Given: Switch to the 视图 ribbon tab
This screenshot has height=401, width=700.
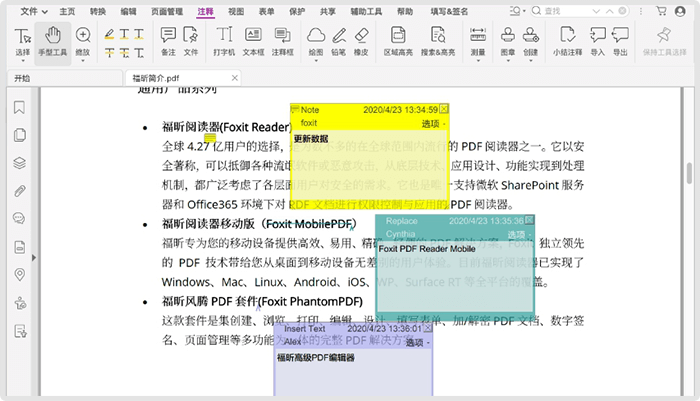Looking at the screenshot, I should tap(236, 12).
